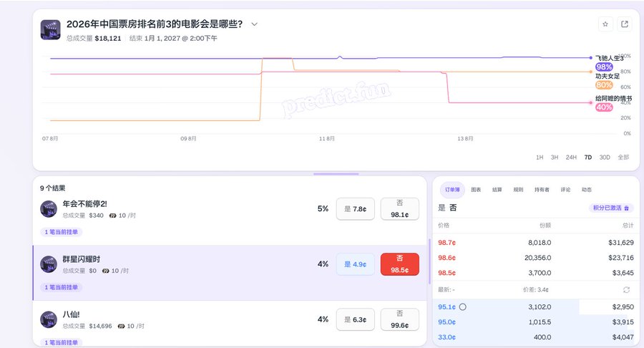
Task: Click the share/external link icon
Action: tap(624, 24)
